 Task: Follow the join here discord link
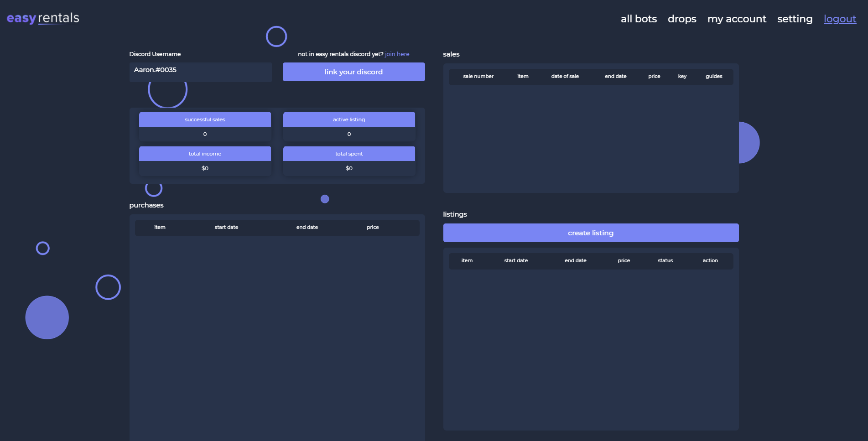(x=397, y=54)
